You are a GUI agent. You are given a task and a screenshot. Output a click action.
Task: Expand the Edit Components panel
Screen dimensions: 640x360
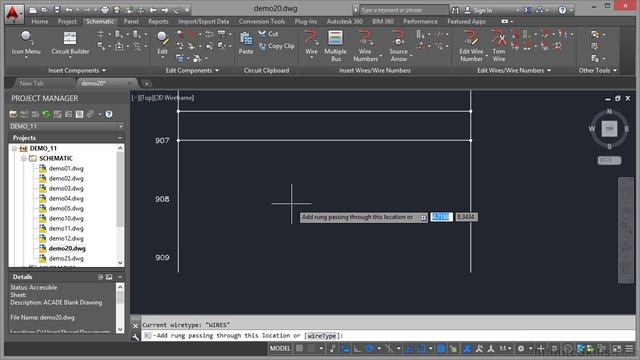(x=192, y=71)
